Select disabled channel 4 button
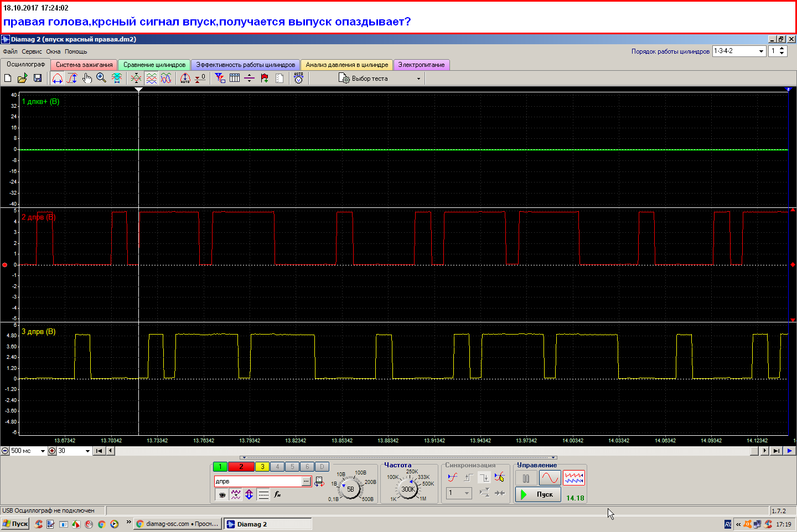 coord(277,467)
